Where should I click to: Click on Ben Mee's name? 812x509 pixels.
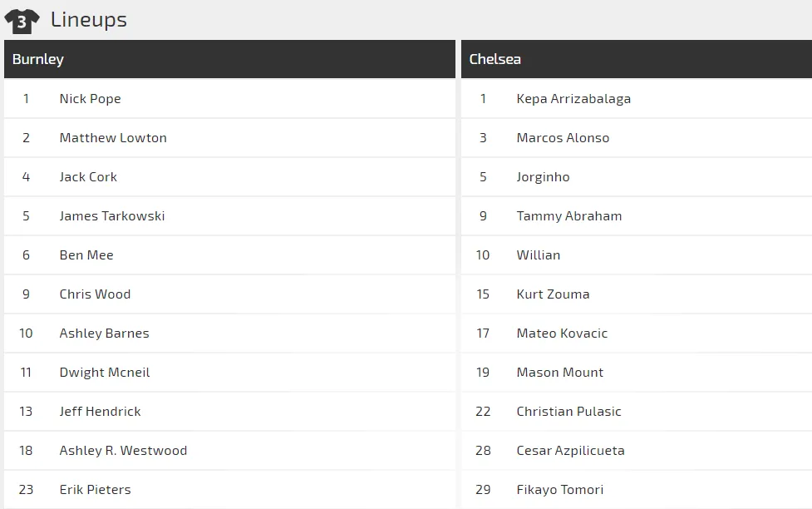[86, 254]
